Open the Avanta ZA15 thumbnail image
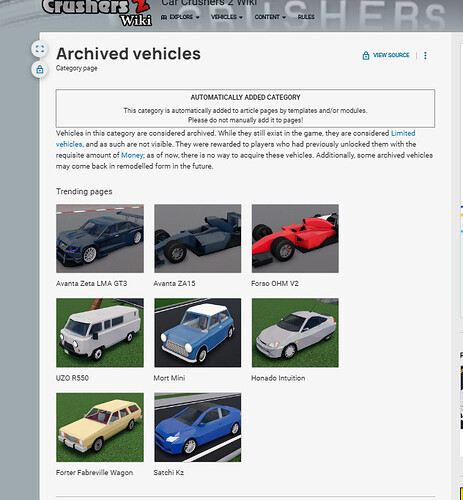 coord(198,239)
